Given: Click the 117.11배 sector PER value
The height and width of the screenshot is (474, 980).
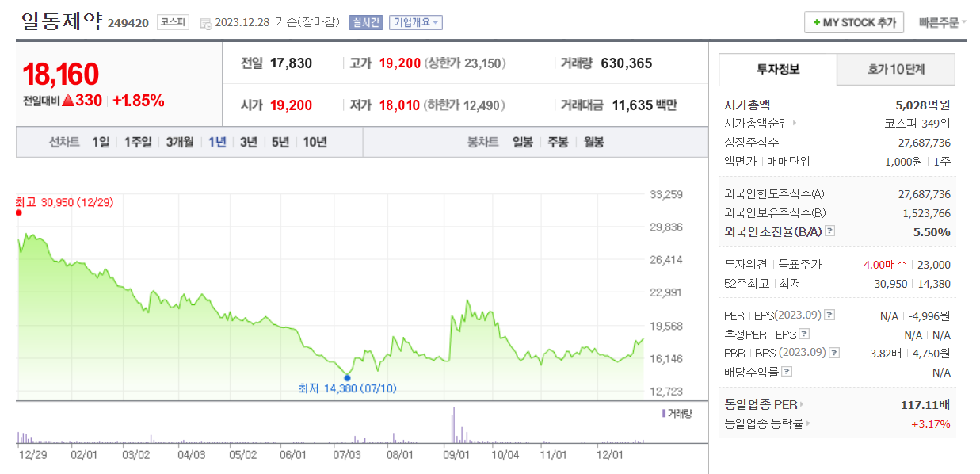Looking at the screenshot, I should click(925, 405).
